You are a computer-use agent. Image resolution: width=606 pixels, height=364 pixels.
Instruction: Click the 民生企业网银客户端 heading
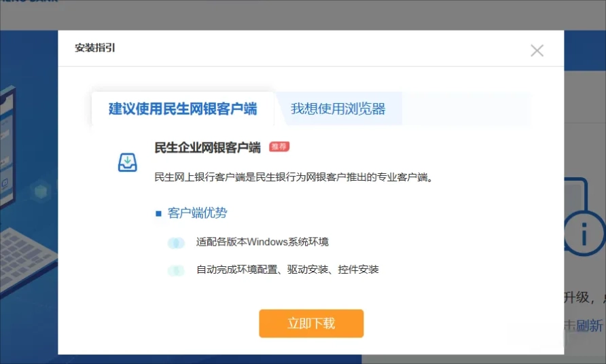(x=207, y=147)
